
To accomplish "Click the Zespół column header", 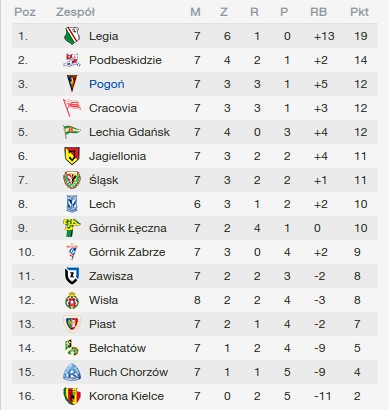I will 75,12.
